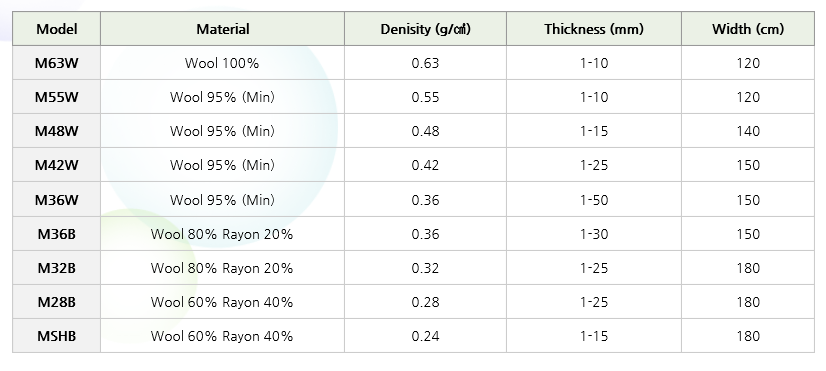This screenshot has height=371, width=826.
Task: Select the M55W model cell
Action: [56, 97]
